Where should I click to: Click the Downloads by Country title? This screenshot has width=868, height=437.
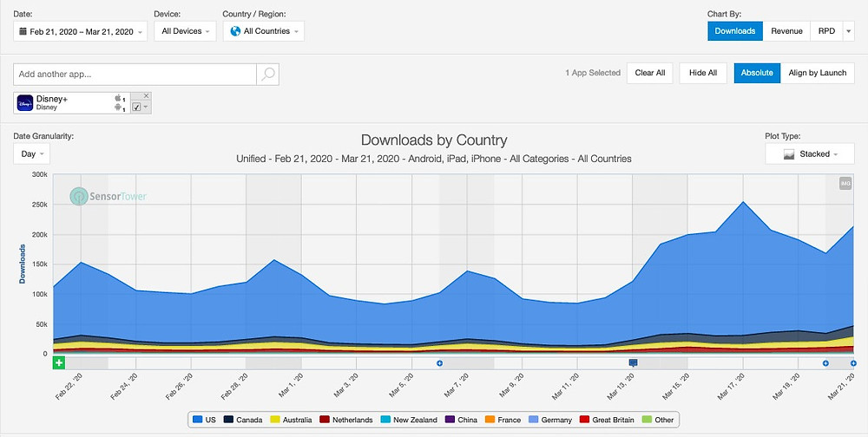point(434,140)
